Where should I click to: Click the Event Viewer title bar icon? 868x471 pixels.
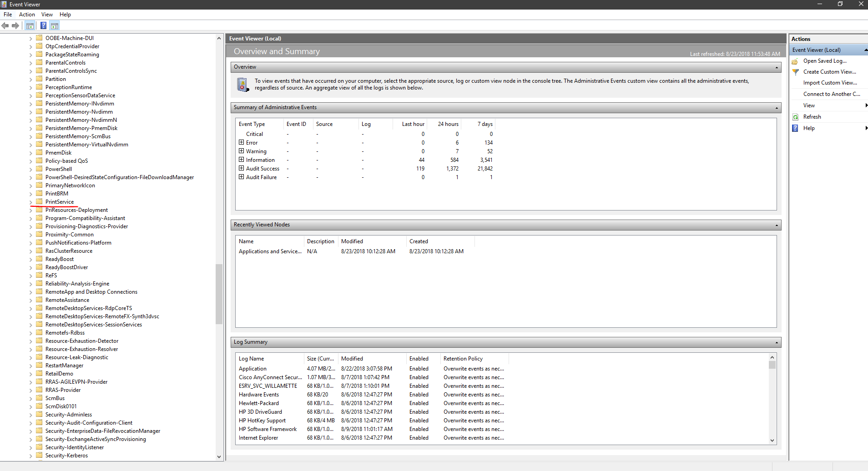(x=4, y=4)
